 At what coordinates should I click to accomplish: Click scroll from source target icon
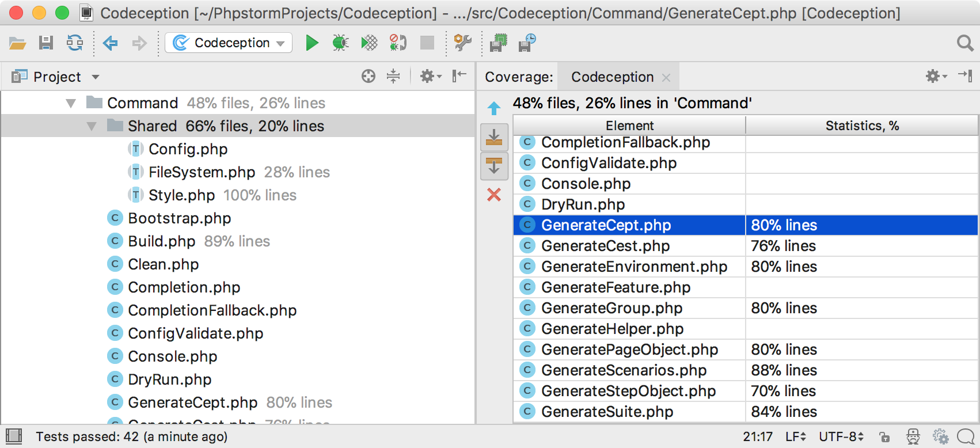(x=369, y=76)
